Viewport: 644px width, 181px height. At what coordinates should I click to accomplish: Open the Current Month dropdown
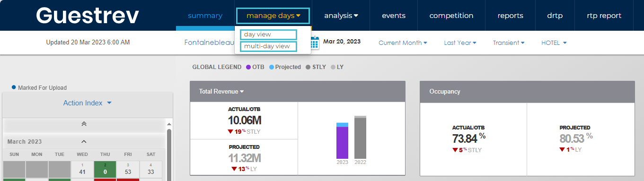coord(403,43)
